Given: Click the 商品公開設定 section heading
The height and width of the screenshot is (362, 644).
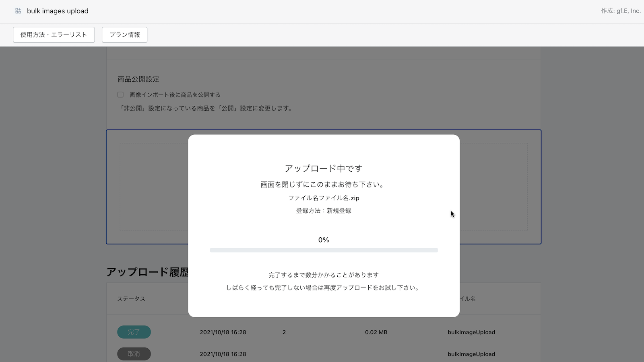Looking at the screenshot, I should tap(138, 79).
